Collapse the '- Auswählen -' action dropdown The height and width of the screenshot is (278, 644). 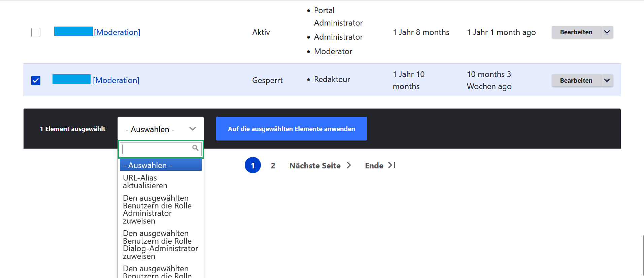[161, 129]
